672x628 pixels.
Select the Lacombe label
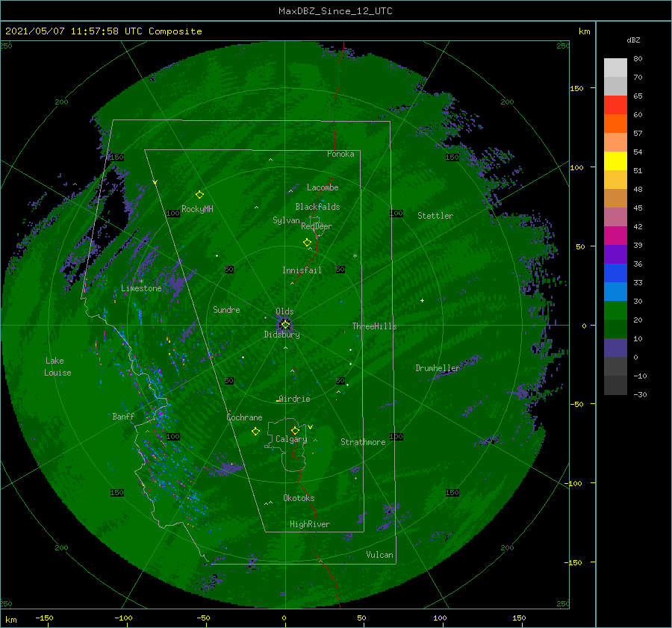(x=323, y=187)
